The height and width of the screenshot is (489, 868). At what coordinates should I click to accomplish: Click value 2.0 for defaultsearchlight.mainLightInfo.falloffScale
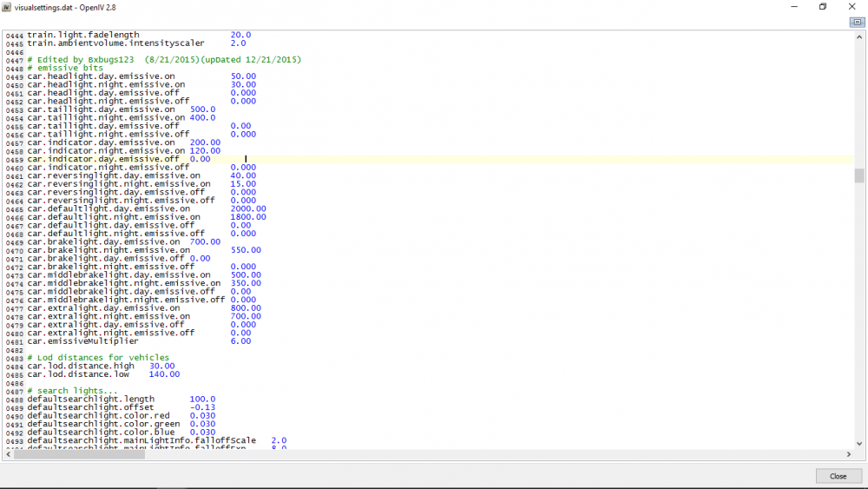coord(279,441)
